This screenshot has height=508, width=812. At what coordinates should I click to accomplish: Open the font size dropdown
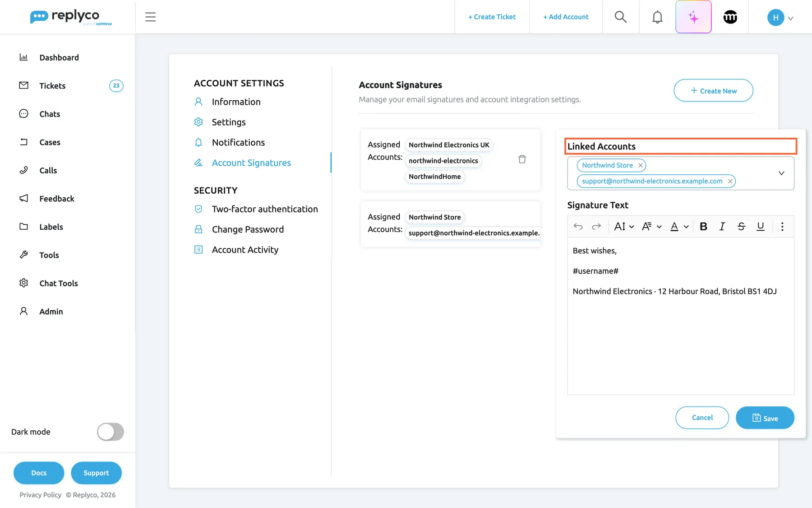pos(624,226)
